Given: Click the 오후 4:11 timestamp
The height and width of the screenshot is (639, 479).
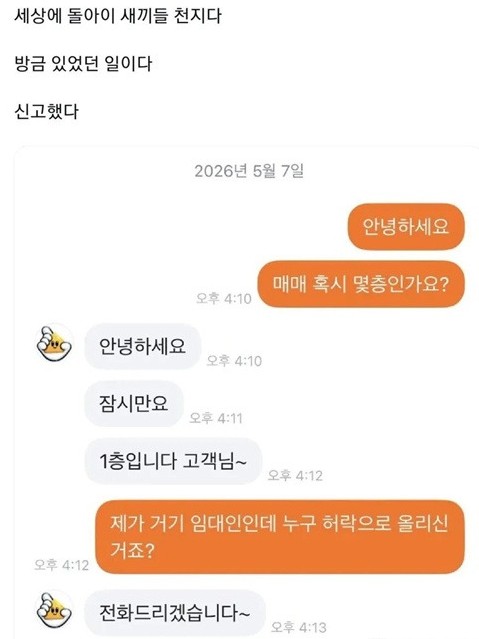Looking at the screenshot, I should [216, 418].
